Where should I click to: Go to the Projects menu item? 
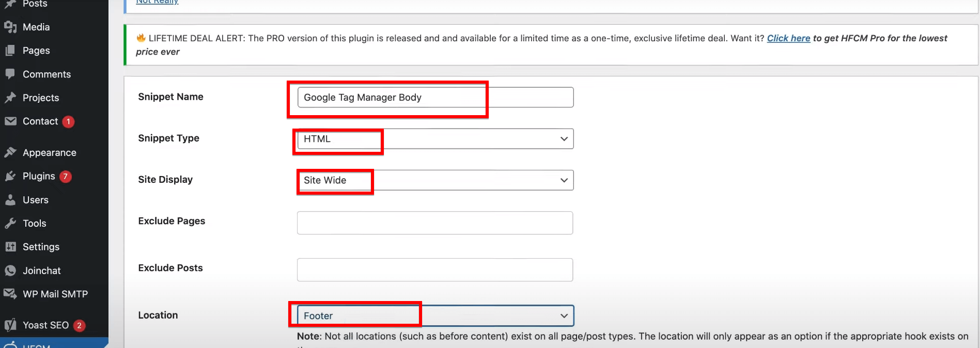(41, 98)
